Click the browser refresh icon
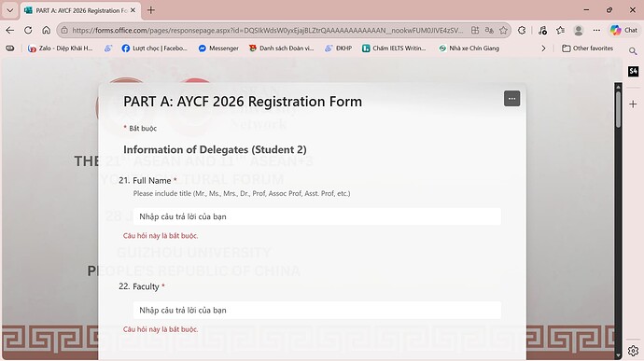This screenshot has height=361, width=644. click(x=28, y=30)
